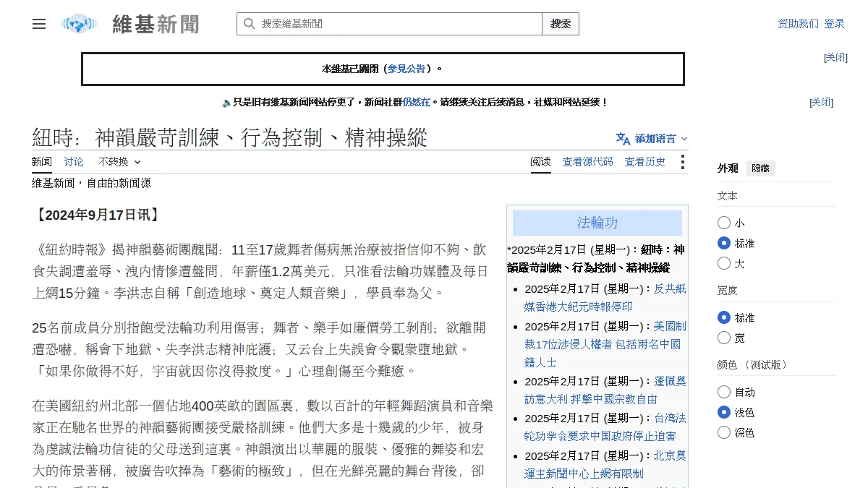Expand the 不转换 language variant dropdown

coord(119,162)
